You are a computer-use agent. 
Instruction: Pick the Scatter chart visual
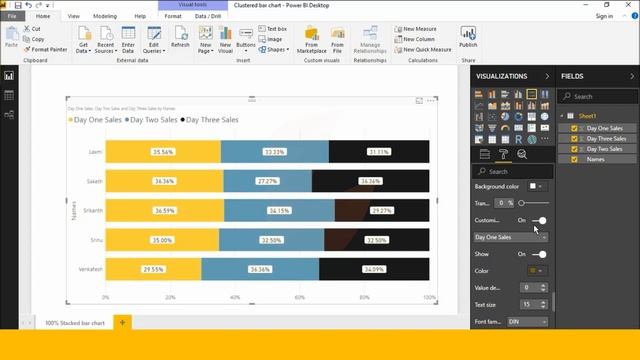[x=492, y=117]
